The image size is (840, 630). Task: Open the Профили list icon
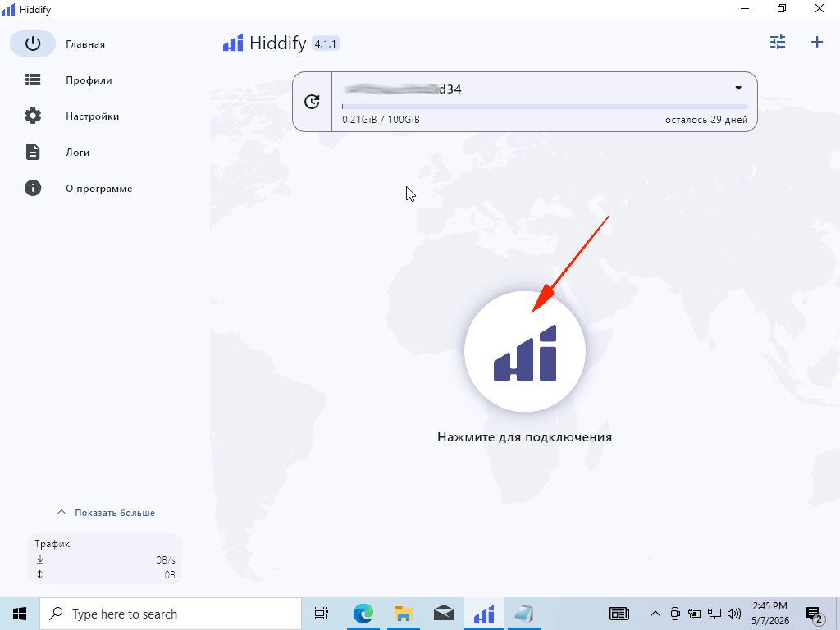click(33, 80)
